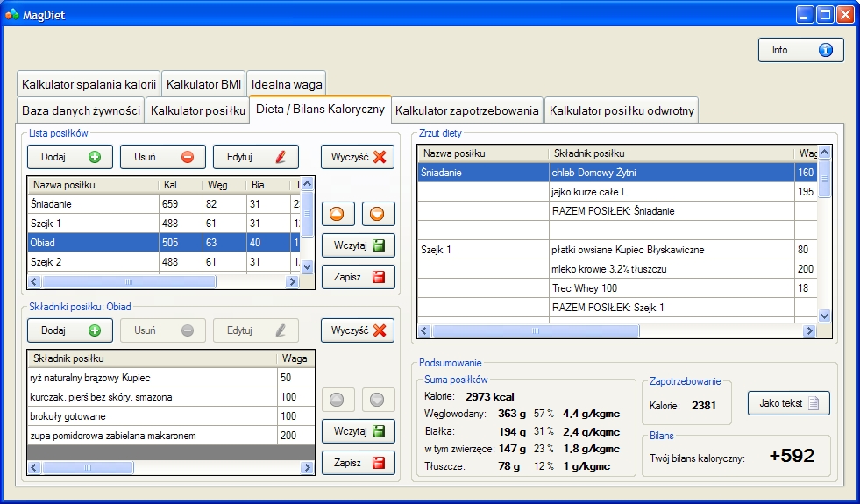Select the Szejk 2 row in the meal list

coord(164,261)
